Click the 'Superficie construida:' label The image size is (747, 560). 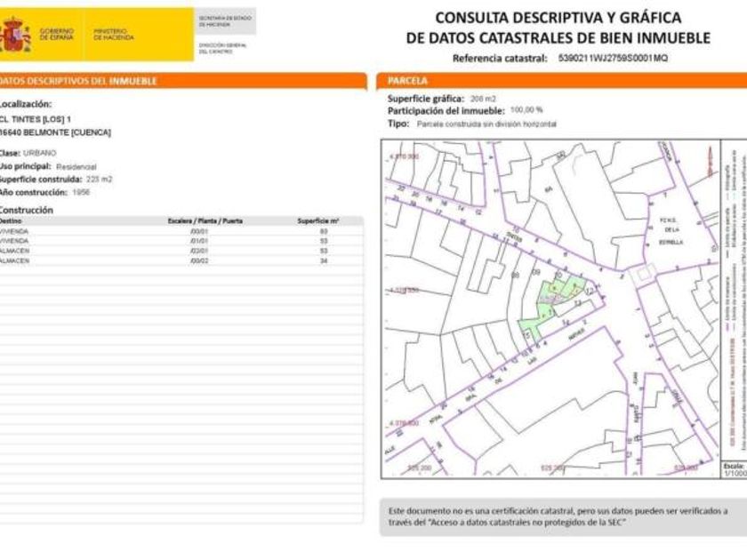click(41, 180)
